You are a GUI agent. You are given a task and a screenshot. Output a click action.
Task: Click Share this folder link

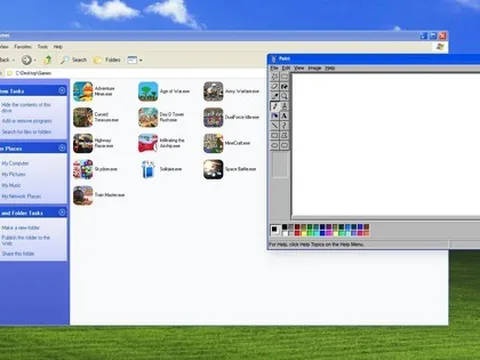(x=18, y=254)
